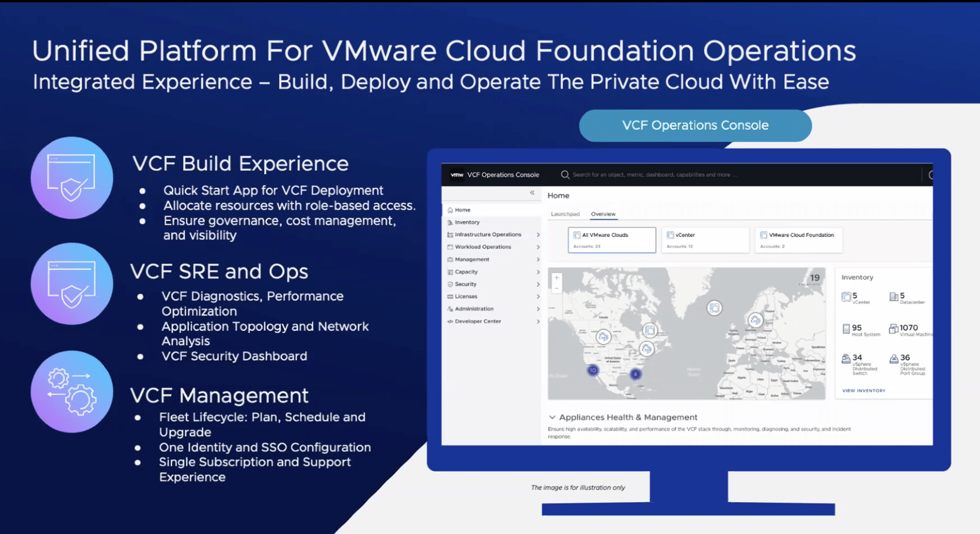Click 'One Identity and SSO Configuration' bullet text
This screenshot has width=980, height=534.
265,447
